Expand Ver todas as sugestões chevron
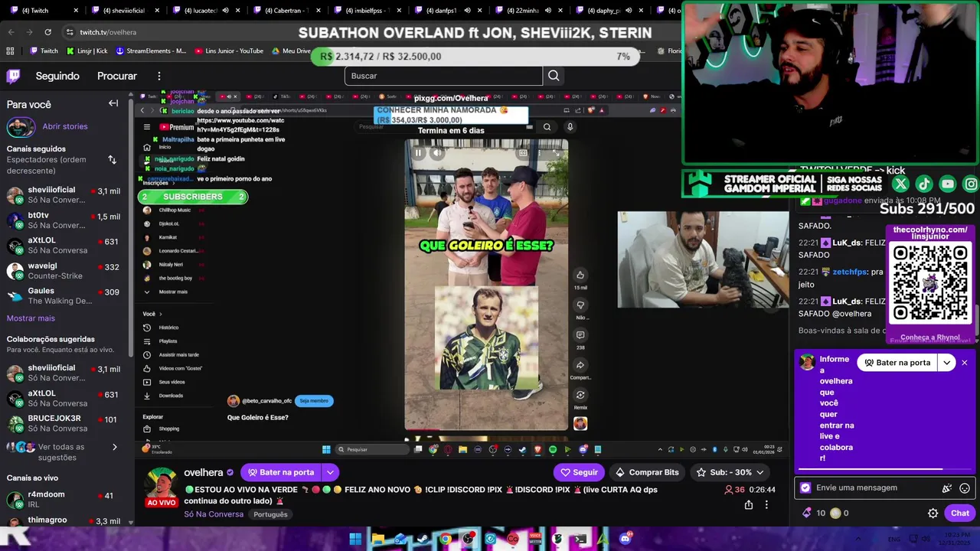The image size is (980, 551). [115, 447]
